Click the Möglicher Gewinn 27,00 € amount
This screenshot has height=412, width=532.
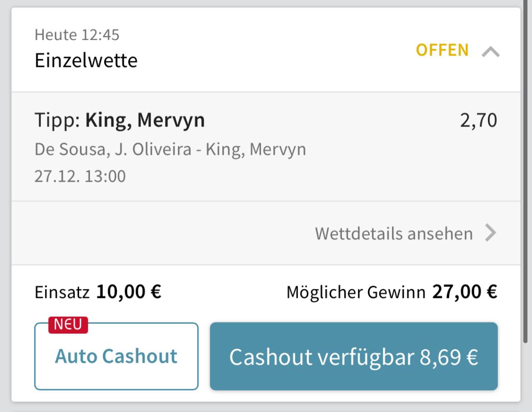tap(465, 292)
